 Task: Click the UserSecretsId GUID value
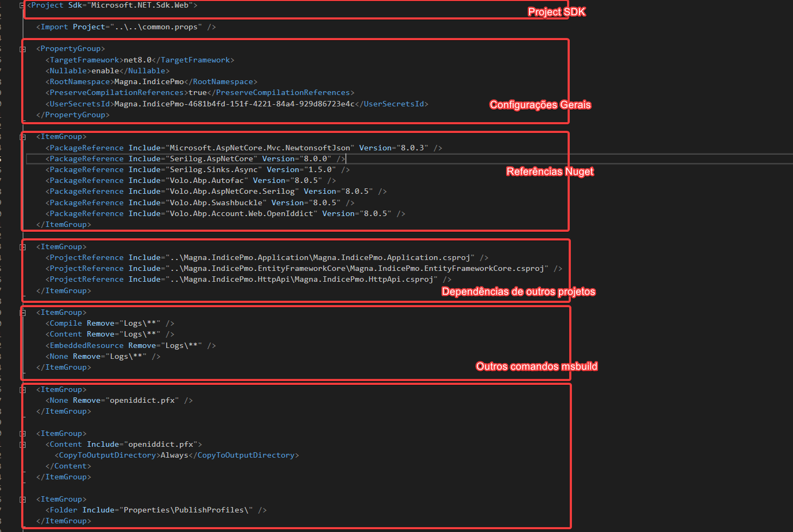(x=234, y=104)
